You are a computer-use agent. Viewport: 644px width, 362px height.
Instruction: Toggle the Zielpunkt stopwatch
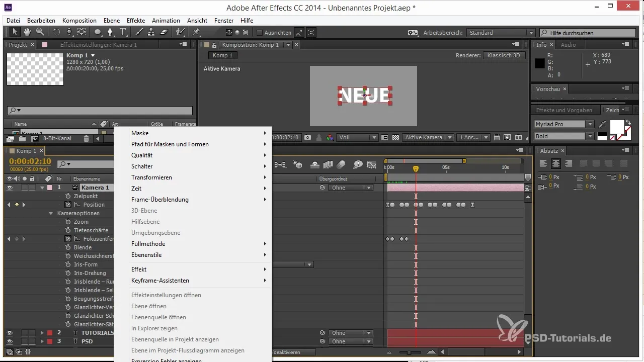(x=68, y=196)
